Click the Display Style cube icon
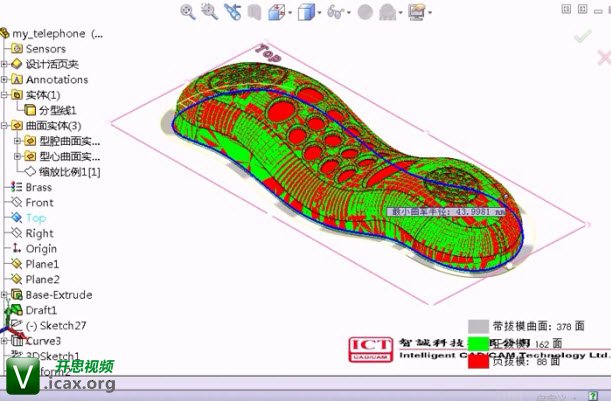 [x=306, y=12]
